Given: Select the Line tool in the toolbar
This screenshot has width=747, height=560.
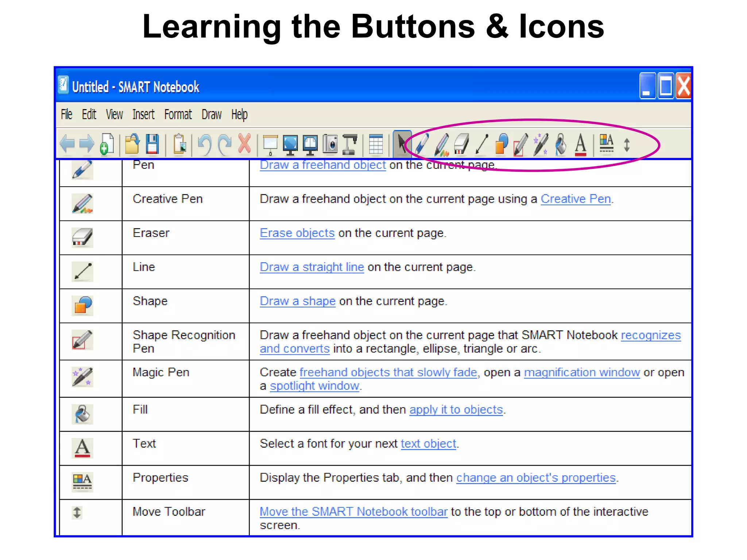Looking at the screenshot, I should pos(481,144).
